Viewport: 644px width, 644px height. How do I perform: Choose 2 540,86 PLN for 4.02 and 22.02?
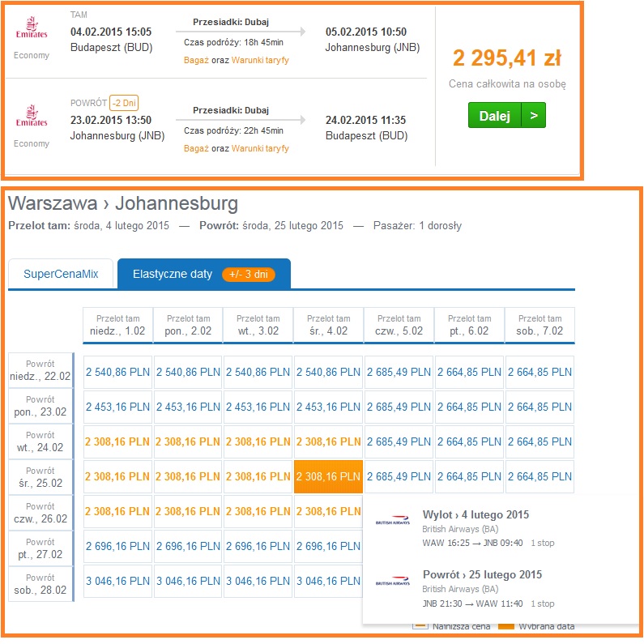tap(329, 372)
